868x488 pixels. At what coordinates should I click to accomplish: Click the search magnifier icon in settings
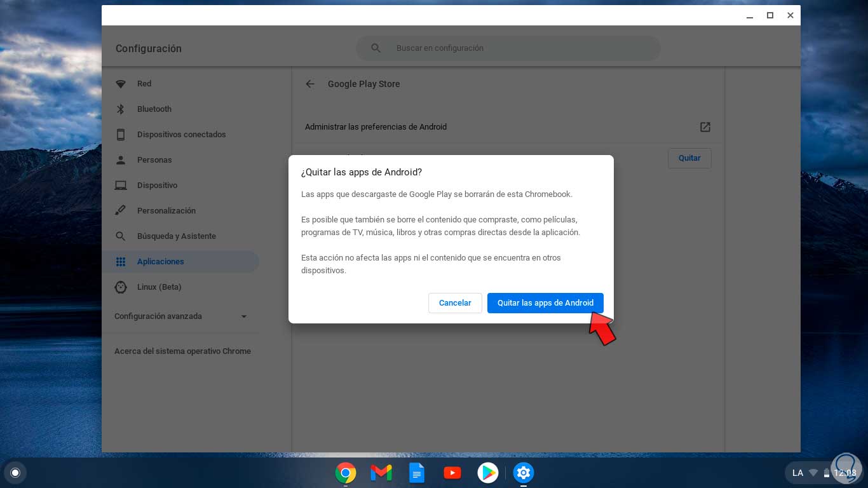click(376, 48)
